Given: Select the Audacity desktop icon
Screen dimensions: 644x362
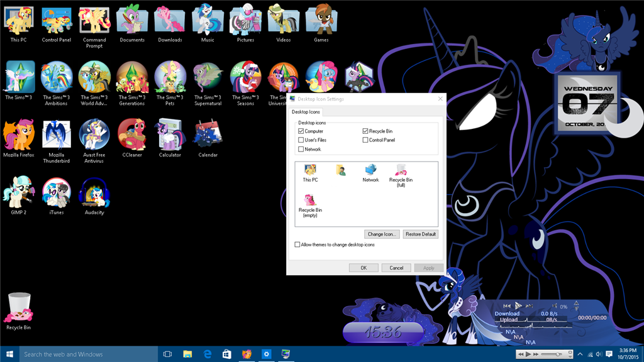Looking at the screenshot, I should (x=94, y=196).
